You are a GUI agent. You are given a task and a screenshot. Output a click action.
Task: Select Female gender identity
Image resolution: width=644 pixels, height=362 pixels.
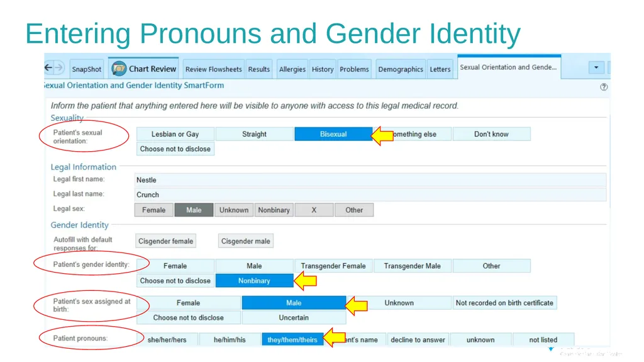click(175, 266)
